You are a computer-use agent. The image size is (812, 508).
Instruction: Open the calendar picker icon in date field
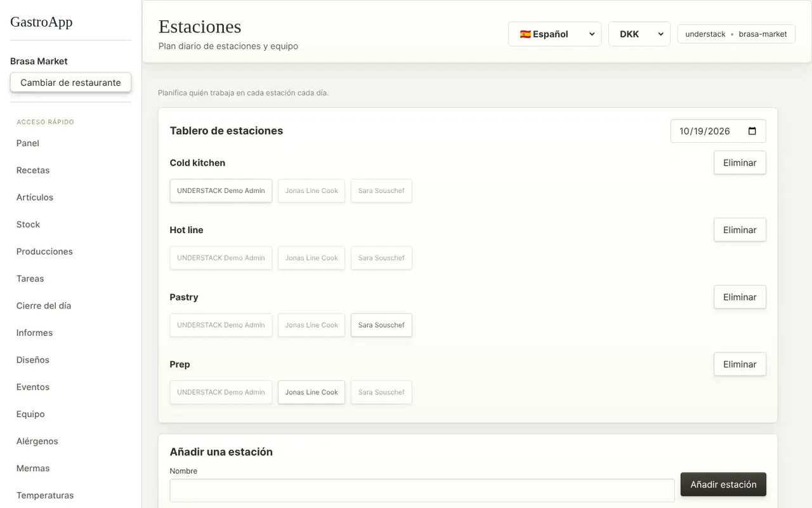click(x=752, y=131)
